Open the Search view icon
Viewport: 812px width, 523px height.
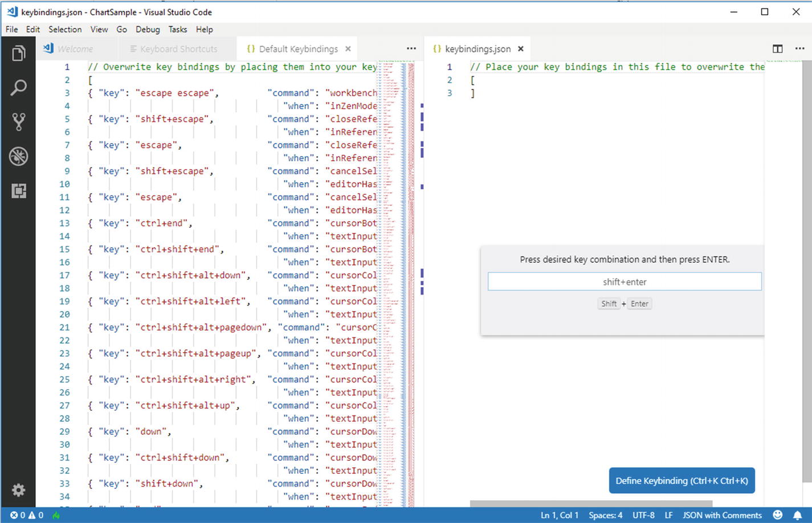(x=18, y=88)
